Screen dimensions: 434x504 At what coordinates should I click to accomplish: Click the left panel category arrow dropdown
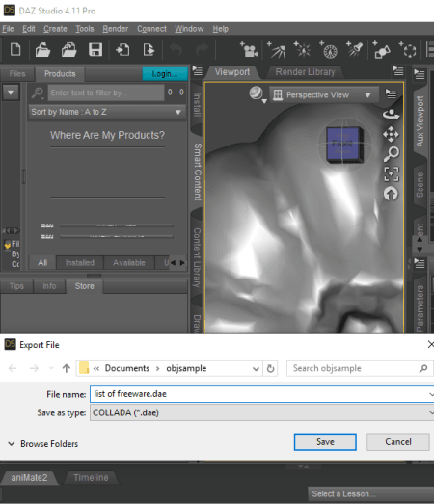point(11,93)
